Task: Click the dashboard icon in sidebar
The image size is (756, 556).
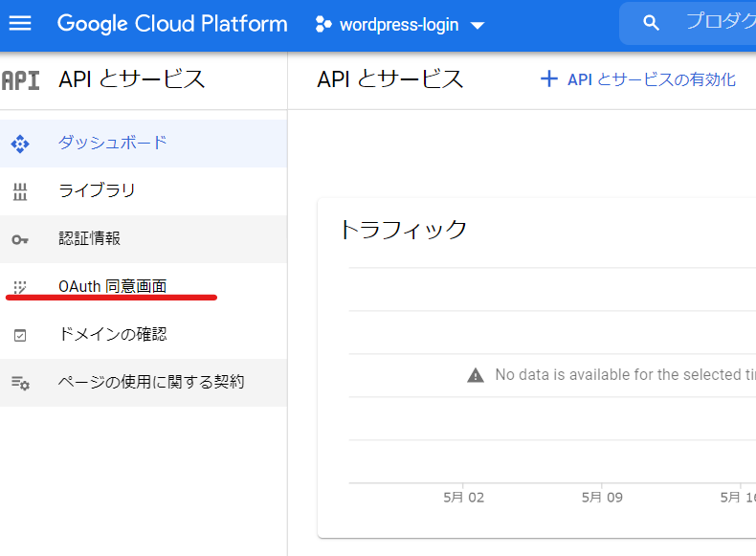Action: 20,144
